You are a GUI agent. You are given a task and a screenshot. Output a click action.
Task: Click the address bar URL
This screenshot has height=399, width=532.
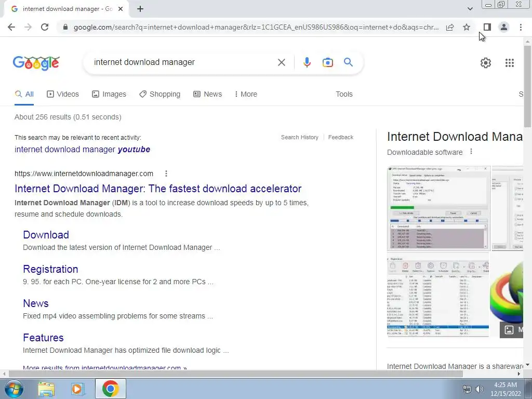pos(256,27)
